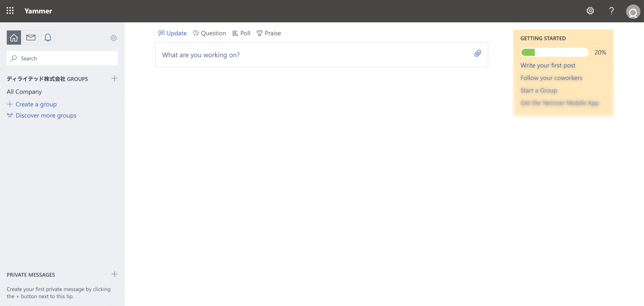644x306 pixels.
Task: Open the inbox envelope icon
Action: pyautogui.click(x=31, y=38)
